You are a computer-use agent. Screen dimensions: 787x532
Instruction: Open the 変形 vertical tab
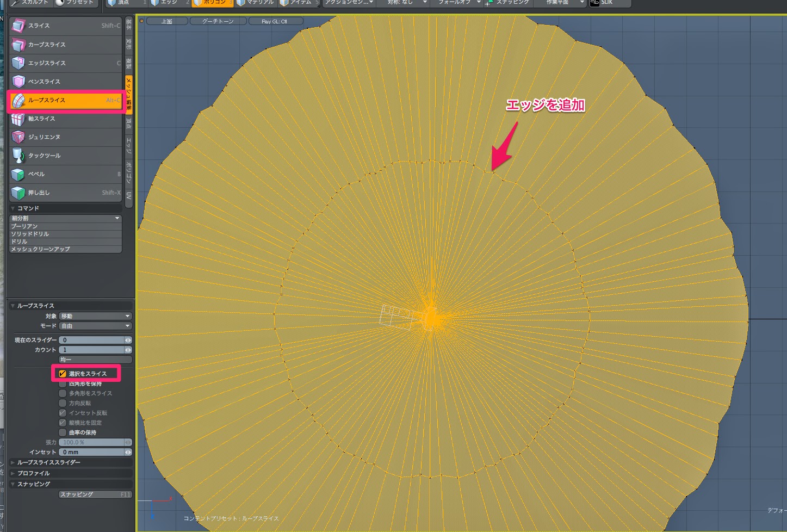point(129,44)
